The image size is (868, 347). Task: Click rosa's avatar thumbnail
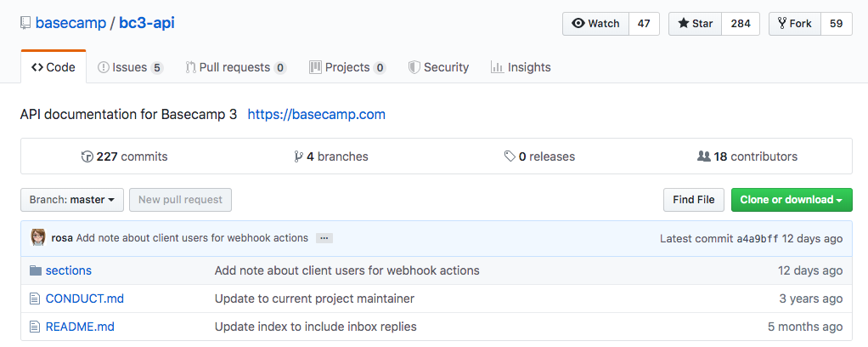click(x=38, y=238)
